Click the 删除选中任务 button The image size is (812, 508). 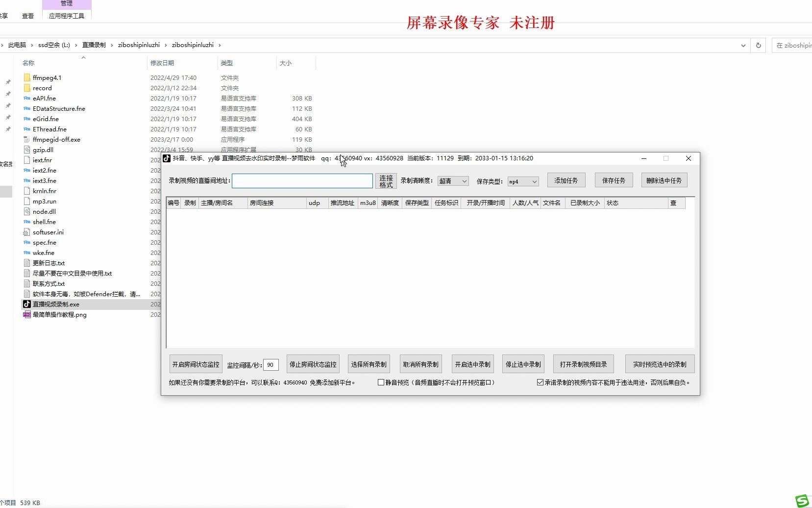664,180
